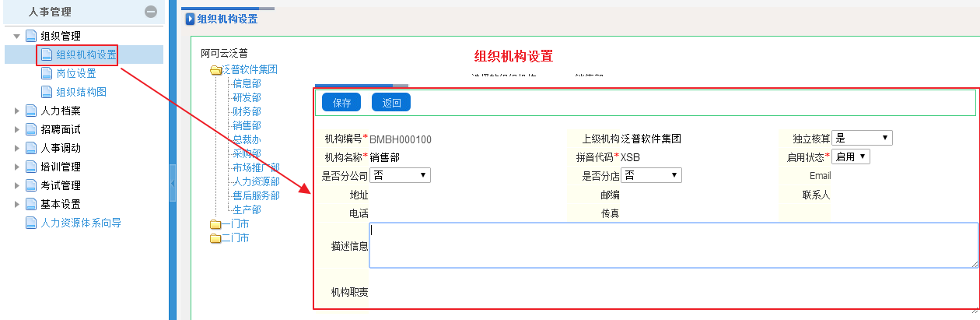Click into the 描述信息 text area
The width and height of the screenshot is (980, 320).
(673, 245)
